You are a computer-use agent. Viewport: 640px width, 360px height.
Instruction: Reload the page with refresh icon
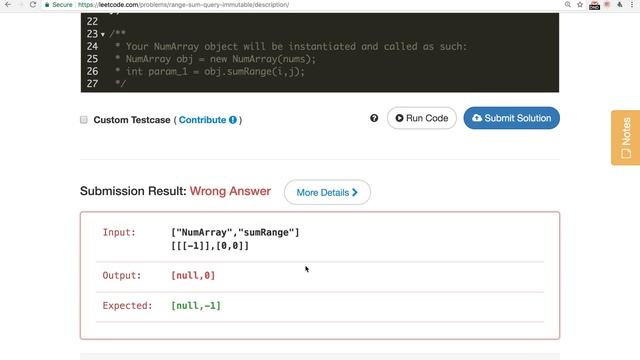(x=33, y=4)
